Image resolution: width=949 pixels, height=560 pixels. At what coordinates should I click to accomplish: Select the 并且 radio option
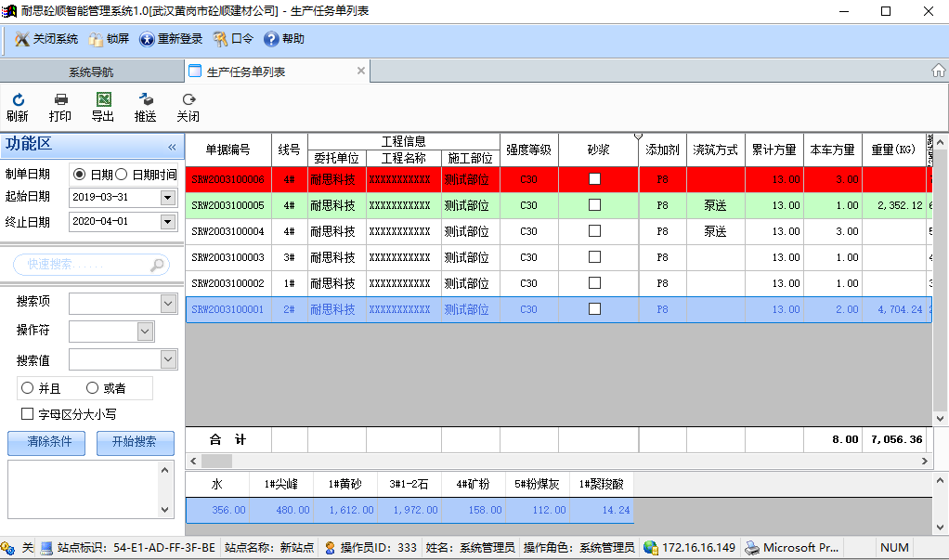point(28,388)
